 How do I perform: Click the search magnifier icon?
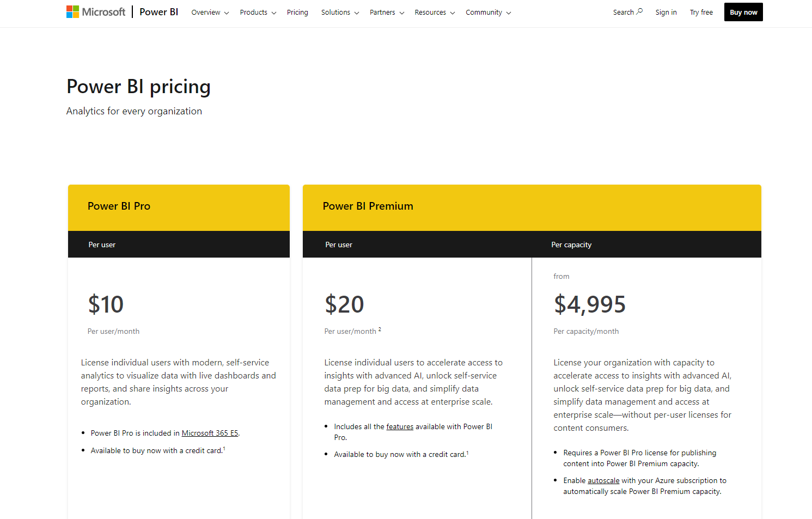(640, 11)
